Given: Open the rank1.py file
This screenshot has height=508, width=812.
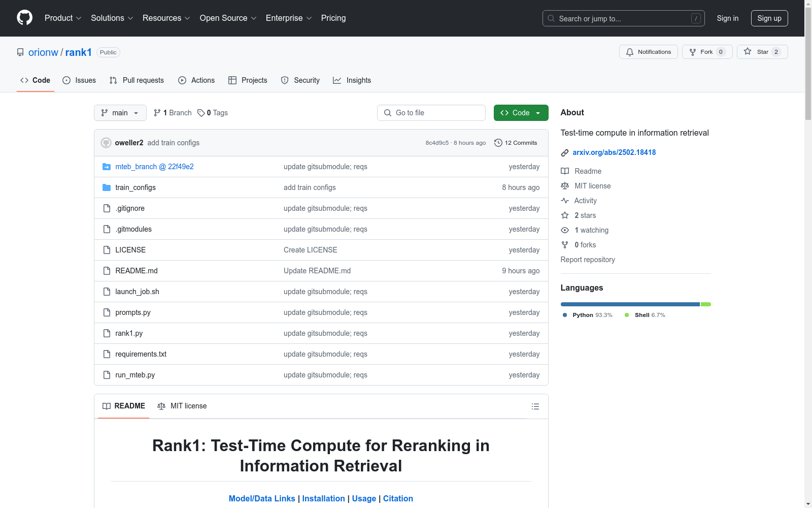Looking at the screenshot, I should 129,333.
